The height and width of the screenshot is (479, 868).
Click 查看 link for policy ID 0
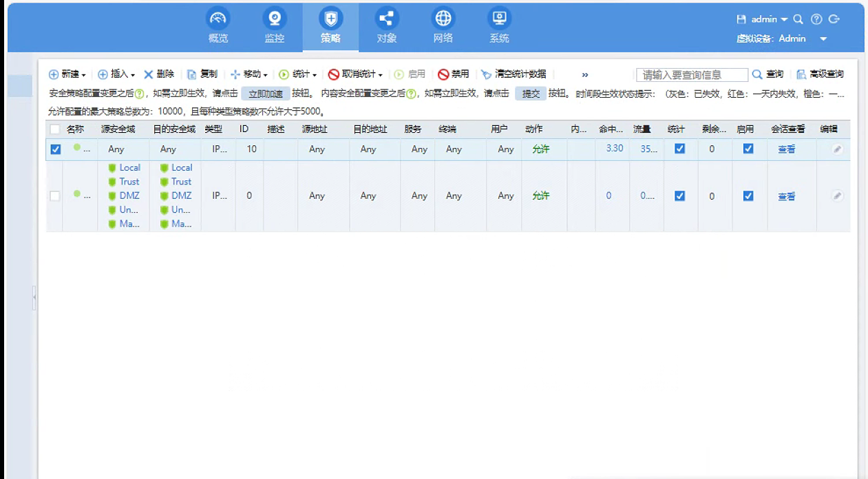[786, 196]
